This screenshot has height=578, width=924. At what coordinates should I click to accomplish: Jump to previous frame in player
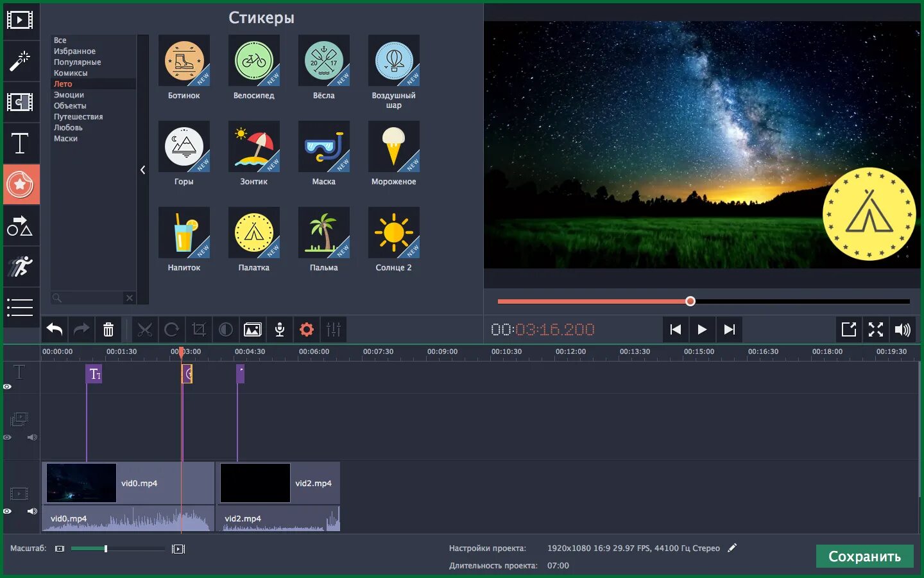pyautogui.click(x=675, y=329)
